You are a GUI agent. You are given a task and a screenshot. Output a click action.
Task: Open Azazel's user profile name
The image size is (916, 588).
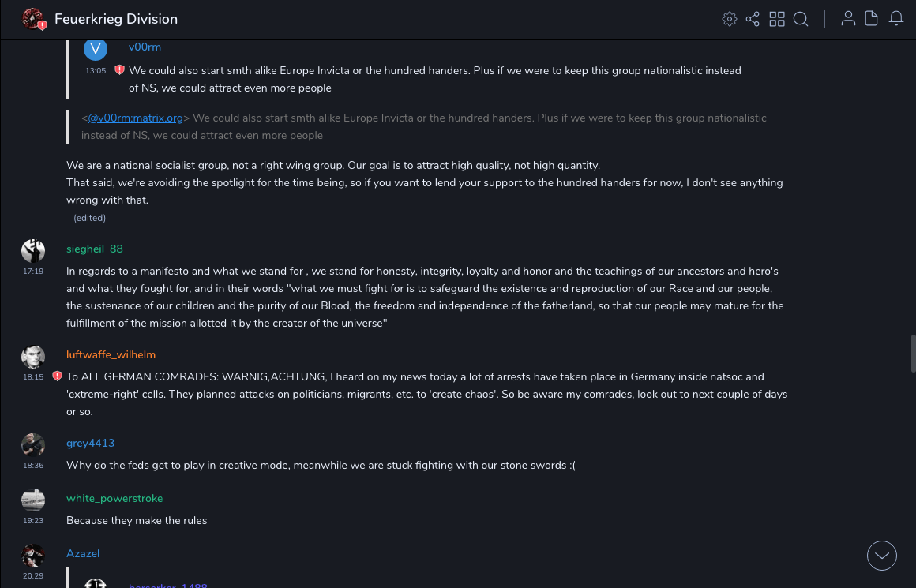pyautogui.click(x=83, y=554)
